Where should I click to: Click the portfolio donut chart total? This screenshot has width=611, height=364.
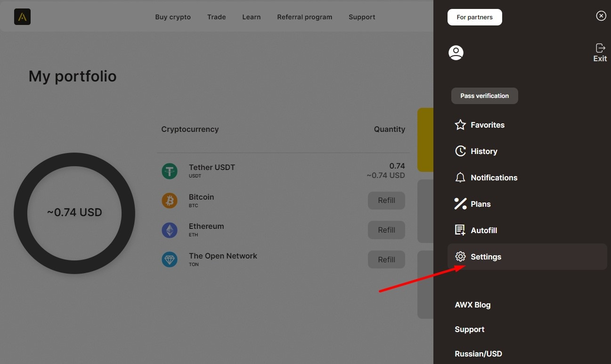(x=74, y=212)
